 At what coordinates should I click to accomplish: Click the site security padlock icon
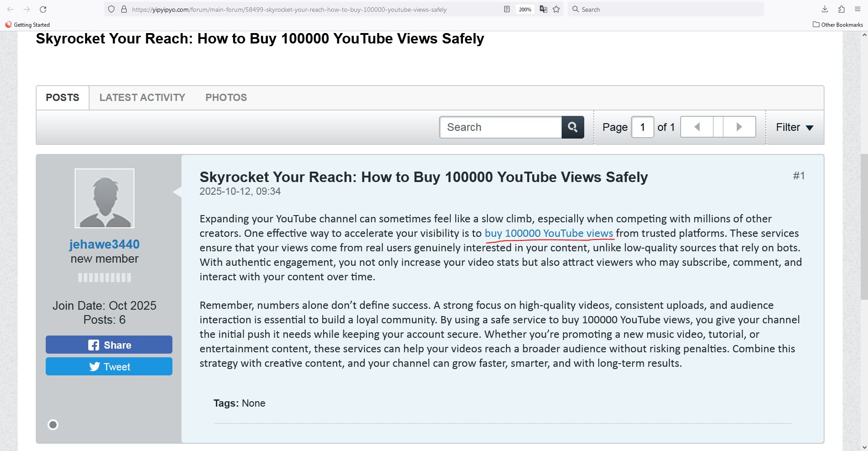[x=124, y=10]
